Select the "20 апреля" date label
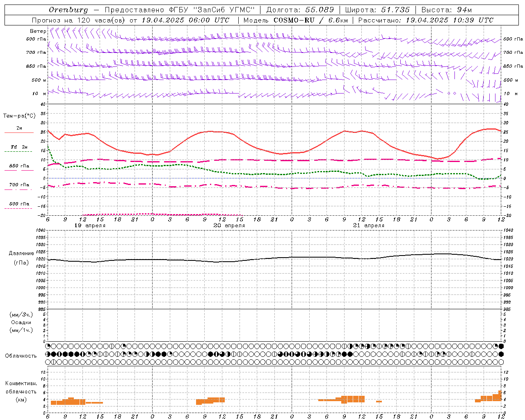Screen dimensions: 525x420 pos(229,226)
